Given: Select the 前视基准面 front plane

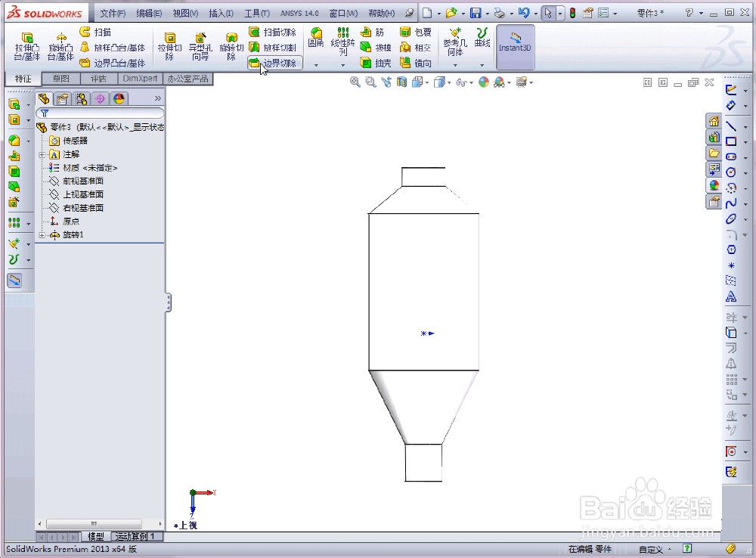Looking at the screenshot, I should [x=76, y=181].
